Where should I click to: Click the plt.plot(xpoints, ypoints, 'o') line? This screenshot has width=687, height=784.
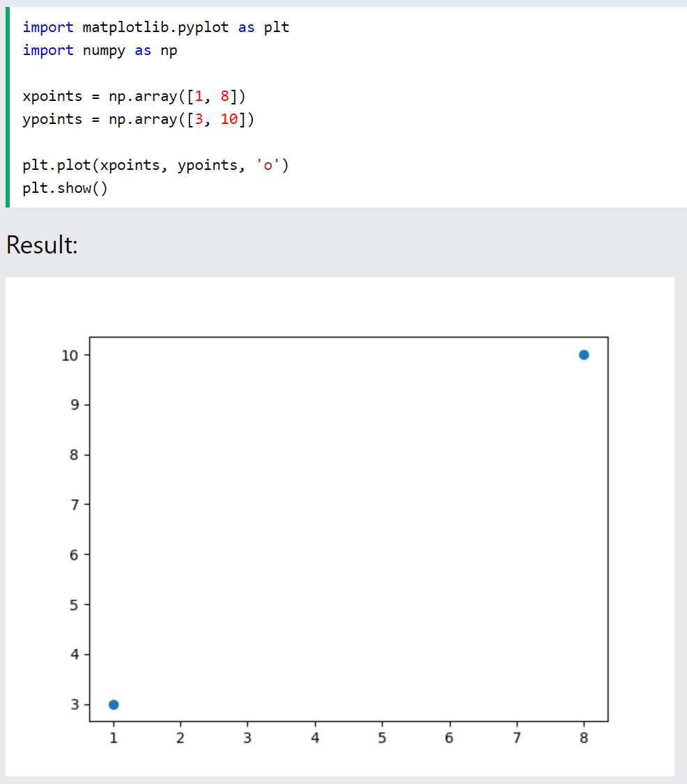(155, 165)
